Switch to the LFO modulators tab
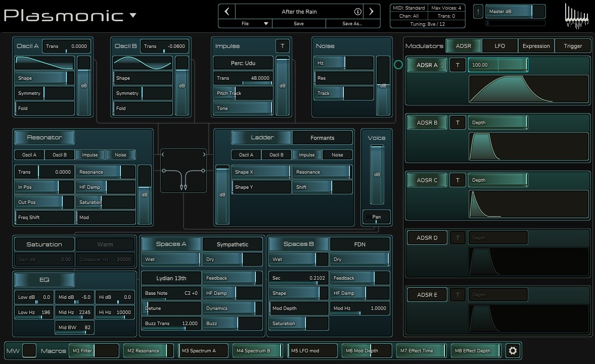 click(x=500, y=46)
